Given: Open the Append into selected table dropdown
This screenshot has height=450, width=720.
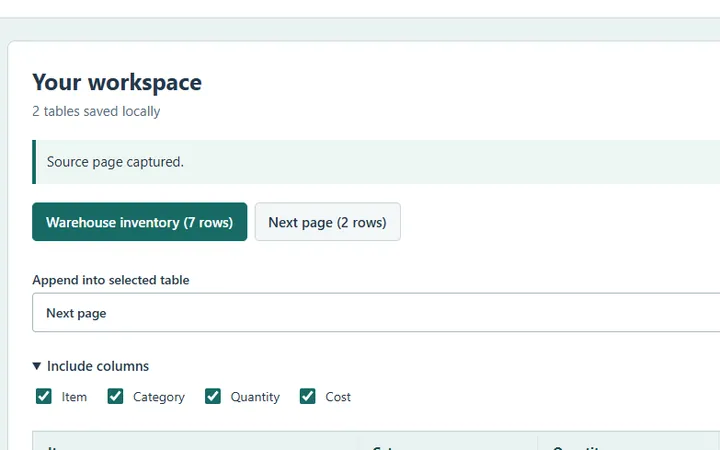Looking at the screenshot, I should click(376, 312).
